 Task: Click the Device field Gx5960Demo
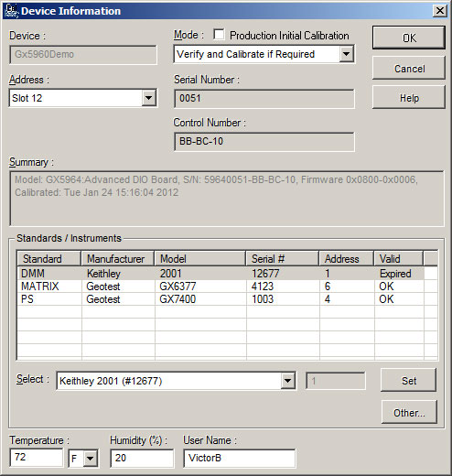83,55
